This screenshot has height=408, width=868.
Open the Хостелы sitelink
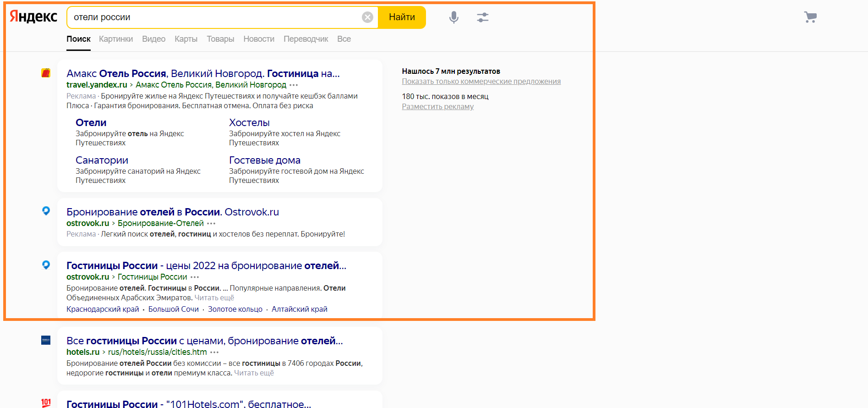[249, 122]
